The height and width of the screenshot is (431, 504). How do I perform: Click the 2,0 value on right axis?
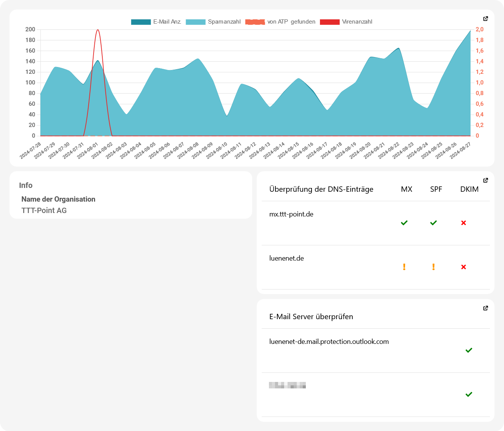[480, 29]
